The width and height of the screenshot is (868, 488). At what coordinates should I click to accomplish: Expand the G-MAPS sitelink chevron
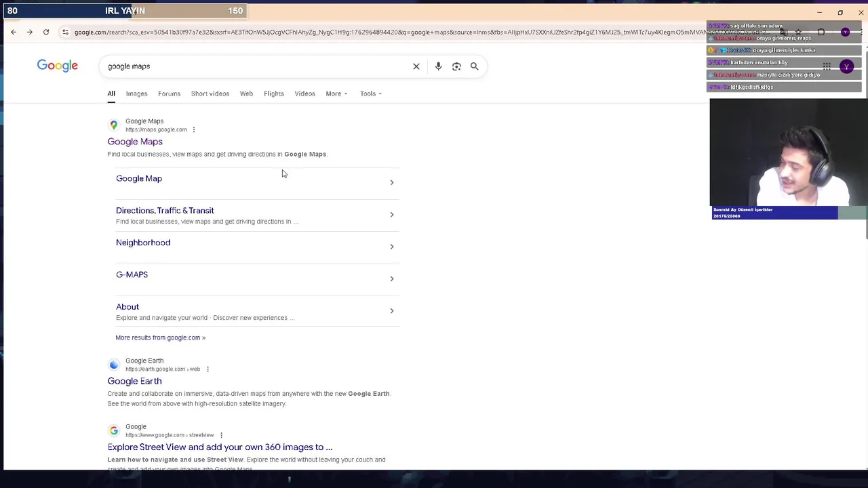click(x=391, y=279)
